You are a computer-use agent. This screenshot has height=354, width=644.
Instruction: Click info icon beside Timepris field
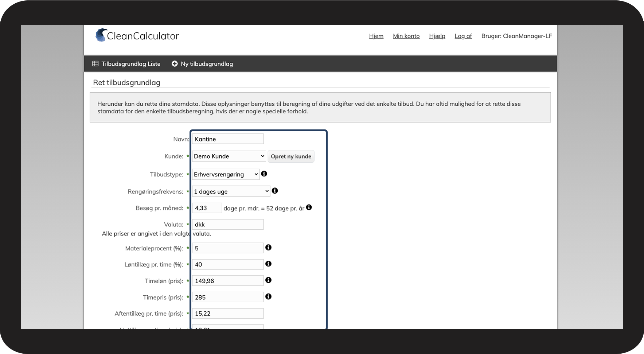(269, 297)
